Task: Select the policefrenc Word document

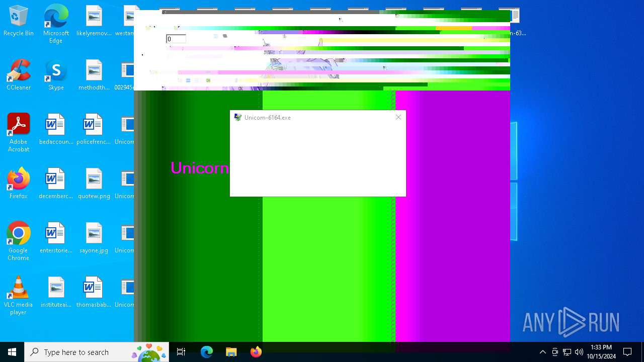Action: pos(94,130)
